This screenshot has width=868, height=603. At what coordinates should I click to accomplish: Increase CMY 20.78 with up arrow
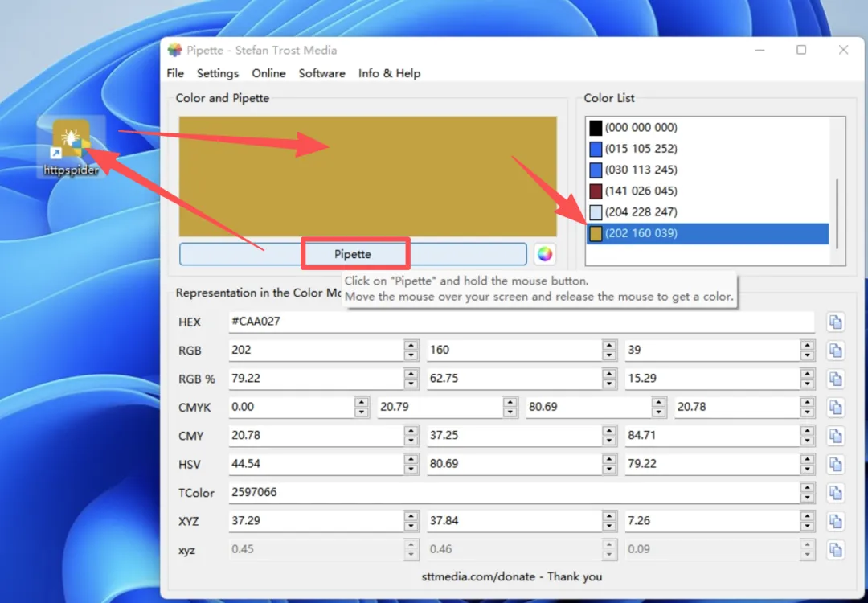tap(411, 430)
